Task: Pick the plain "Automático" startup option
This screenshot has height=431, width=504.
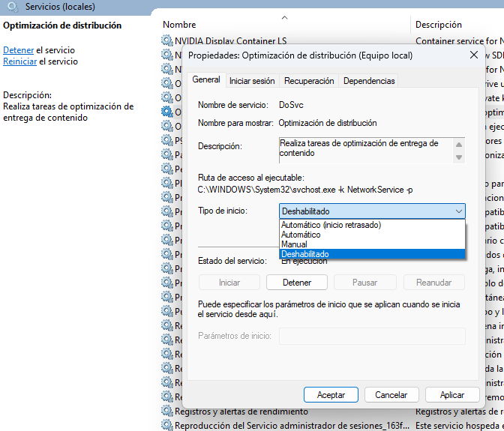Action: [x=301, y=235]
